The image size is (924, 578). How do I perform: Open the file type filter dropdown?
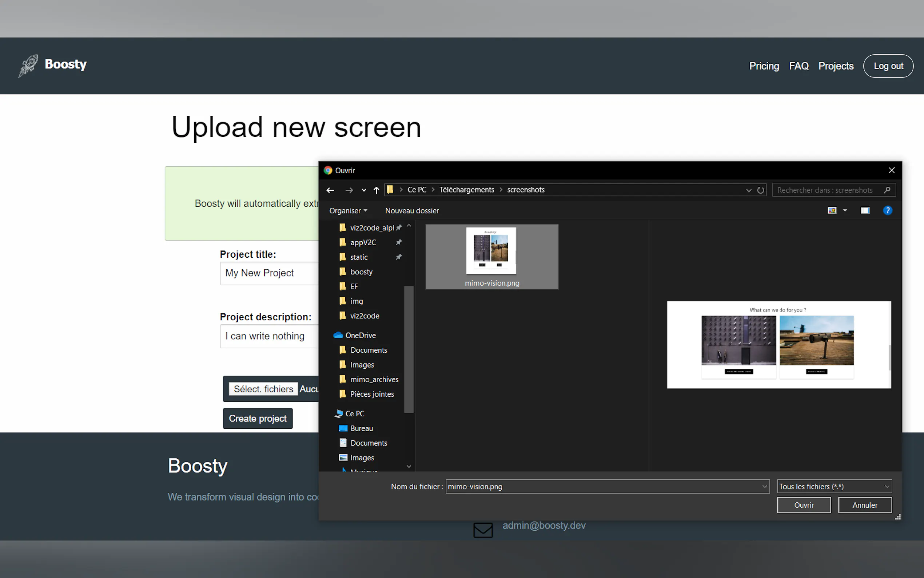coord(834,486)
